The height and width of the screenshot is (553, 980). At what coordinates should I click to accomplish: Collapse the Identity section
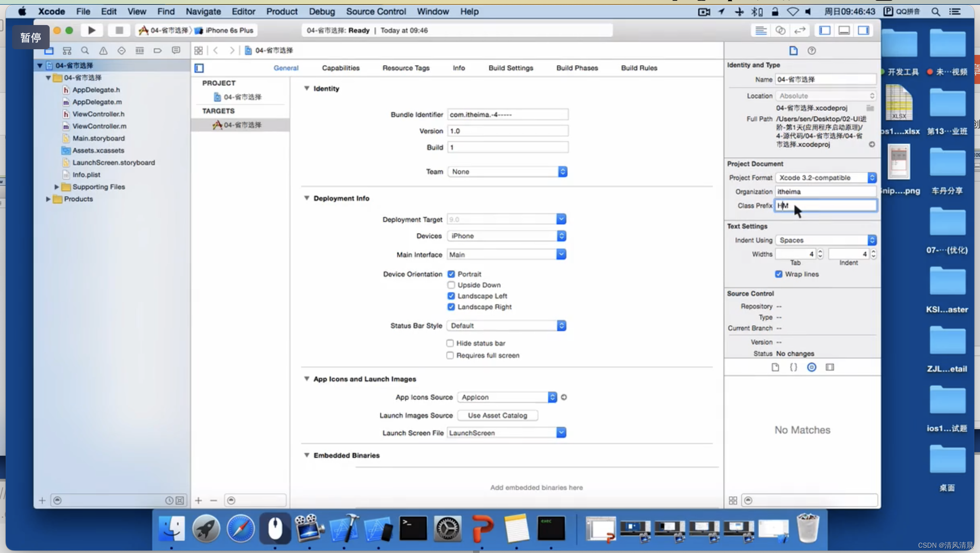(x=306, y=88)
